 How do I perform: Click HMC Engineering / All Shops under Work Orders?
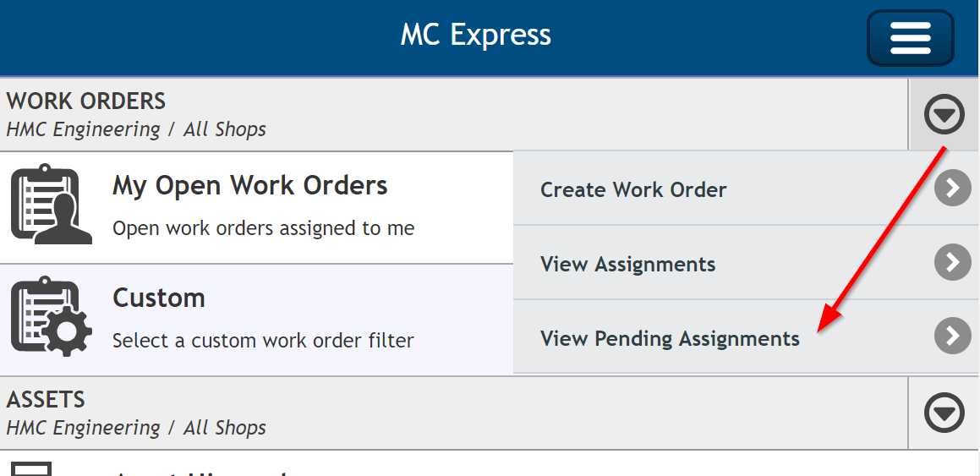(136, 129)
